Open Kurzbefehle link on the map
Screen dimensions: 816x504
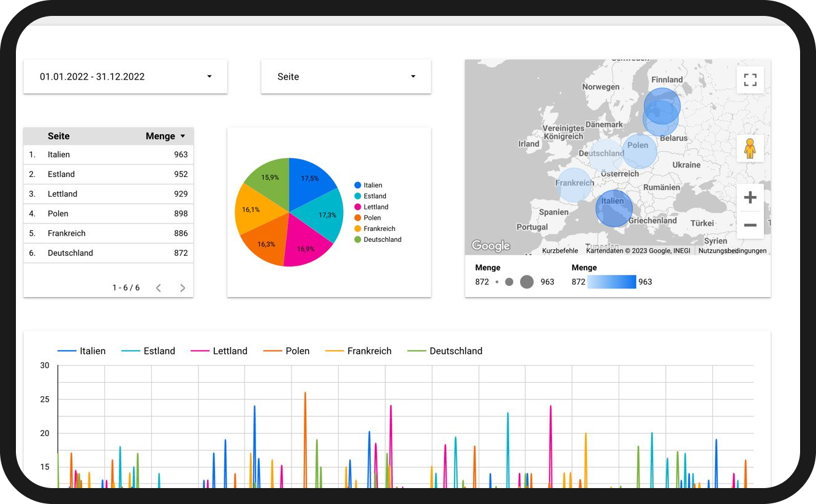click(x=560, y=250)
